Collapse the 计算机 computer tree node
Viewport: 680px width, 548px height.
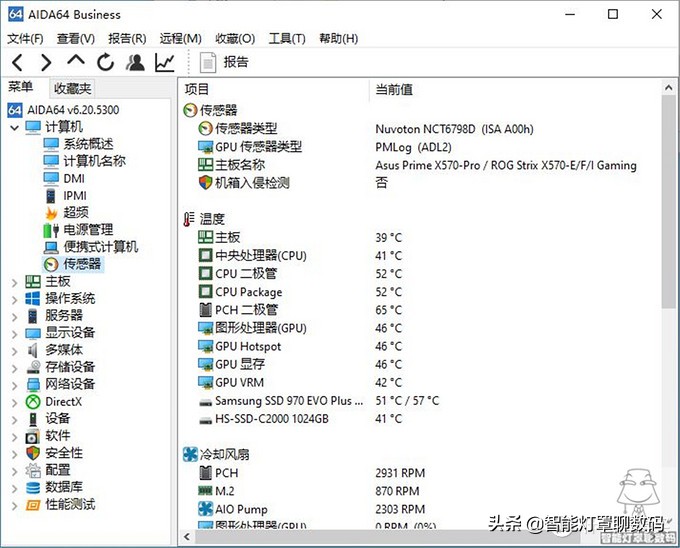[14, 127]
